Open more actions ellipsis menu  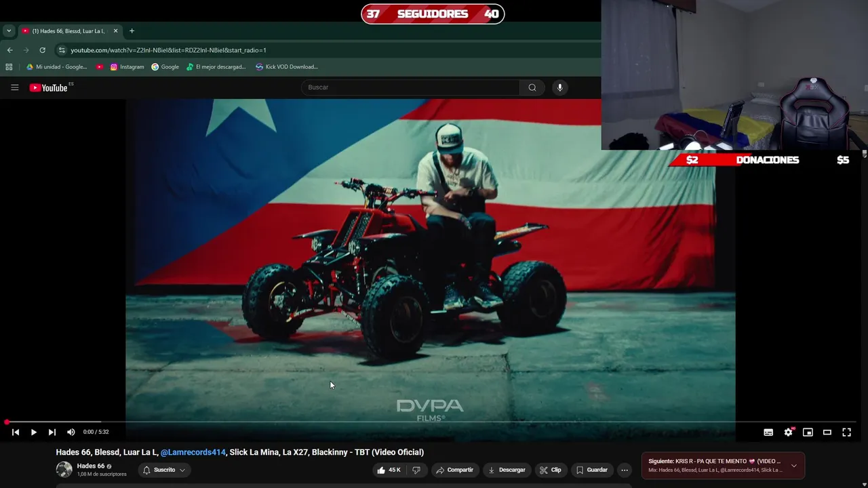tap(625, 470)
